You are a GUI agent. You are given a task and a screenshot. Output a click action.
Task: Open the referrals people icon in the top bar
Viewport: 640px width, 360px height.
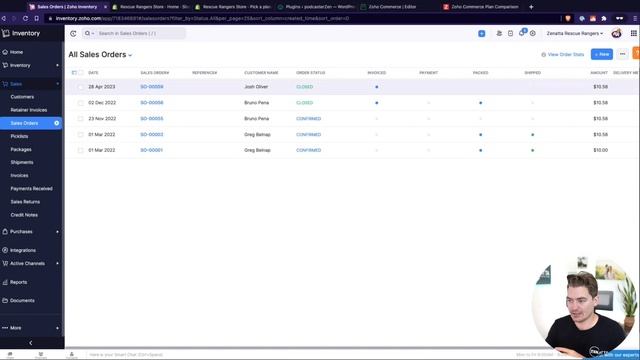tap(499, 33)
